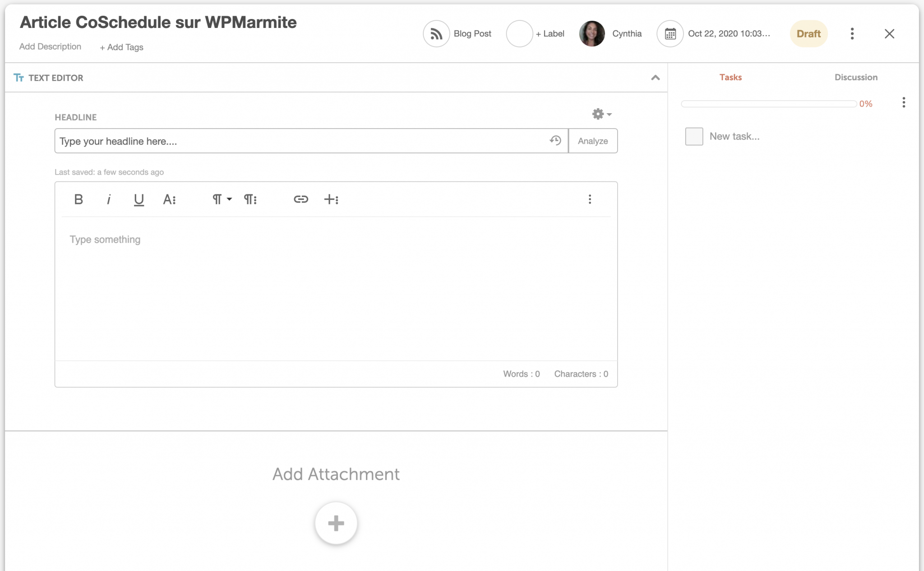Switch to the Discussion tab
The image size is (924, 571).
856,77
